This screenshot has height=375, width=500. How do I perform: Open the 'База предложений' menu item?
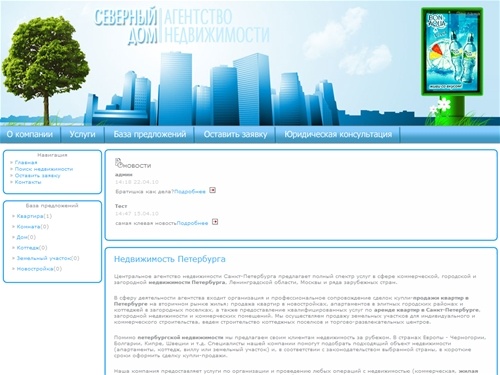tap(150, 134)
